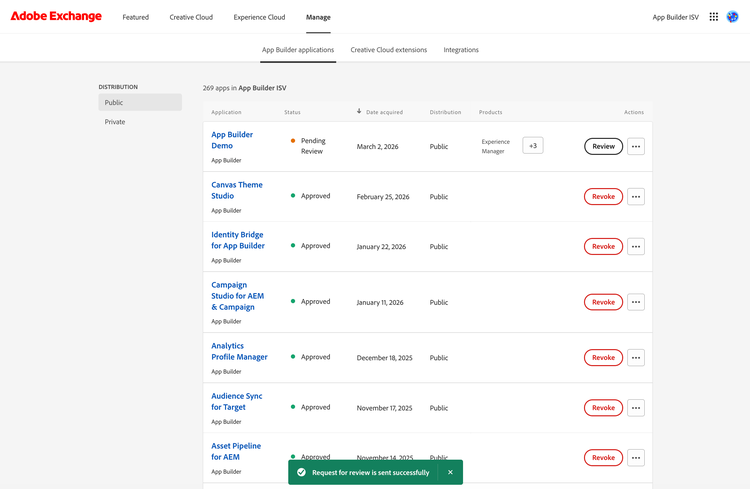Click the App Builder ISV org name
This screenshot has width=750, height=489.
coord(675,17)
